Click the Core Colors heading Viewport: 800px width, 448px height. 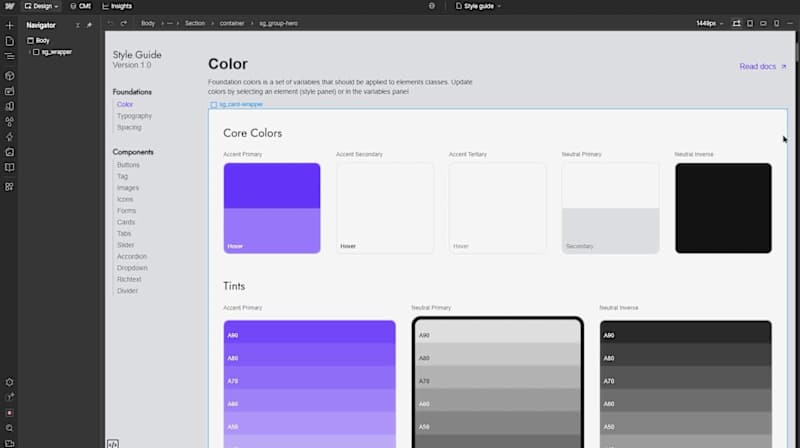pyautogui.click(x=253, y=133)
